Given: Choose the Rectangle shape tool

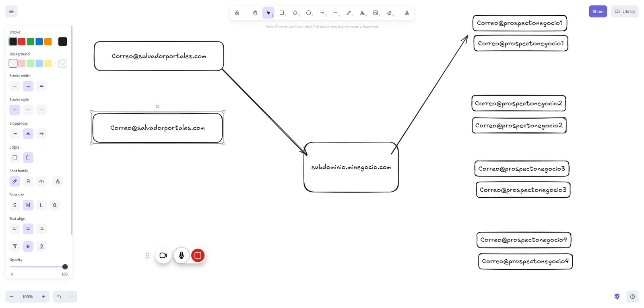Looking at the screenshot, I should coord(282,13).
